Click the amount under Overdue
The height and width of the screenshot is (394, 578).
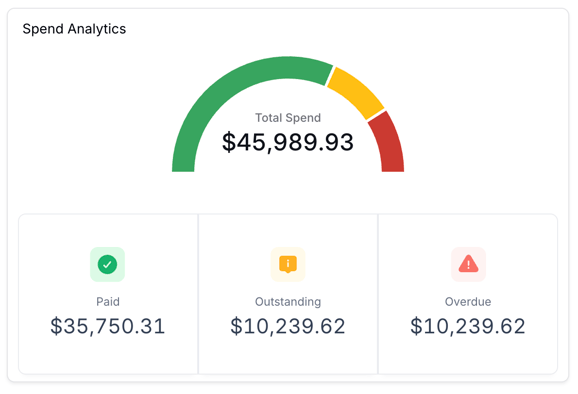tap(468, 326)
